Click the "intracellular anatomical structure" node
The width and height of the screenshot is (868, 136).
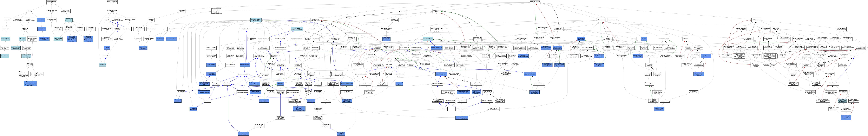click(x=117, y=20)
